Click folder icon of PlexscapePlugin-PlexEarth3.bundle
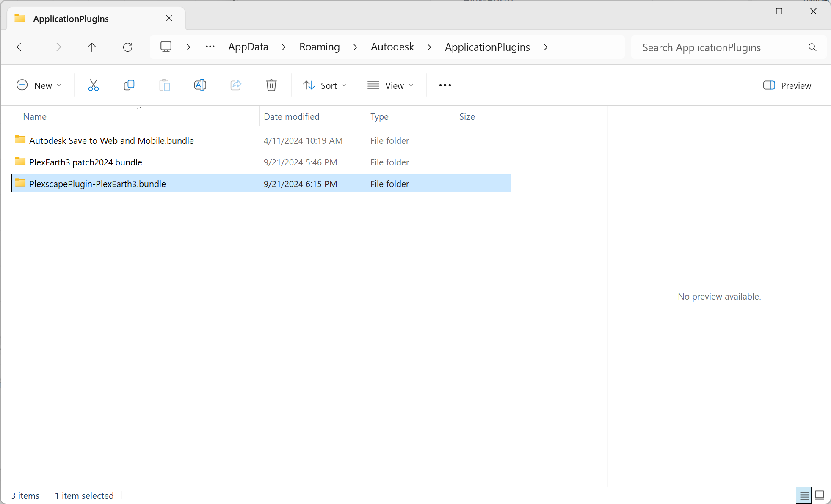This screenshot has width=831, height=504. click(x=20, y=183)
